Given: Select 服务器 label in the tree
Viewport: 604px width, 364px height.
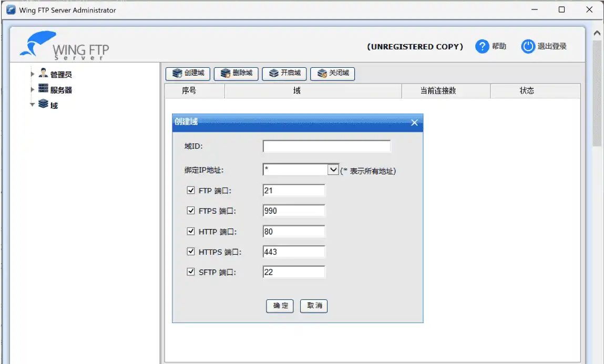Looking at the screenshot, I should pos(61,90).
